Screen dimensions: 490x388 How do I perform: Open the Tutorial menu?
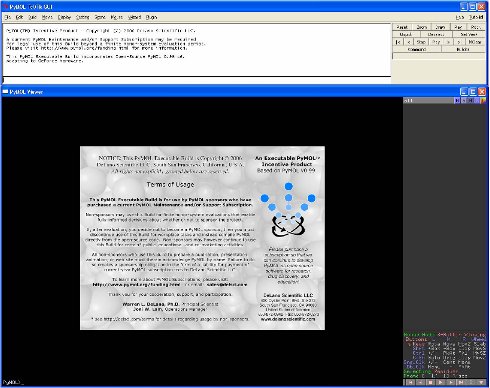(x=476, y=17)
